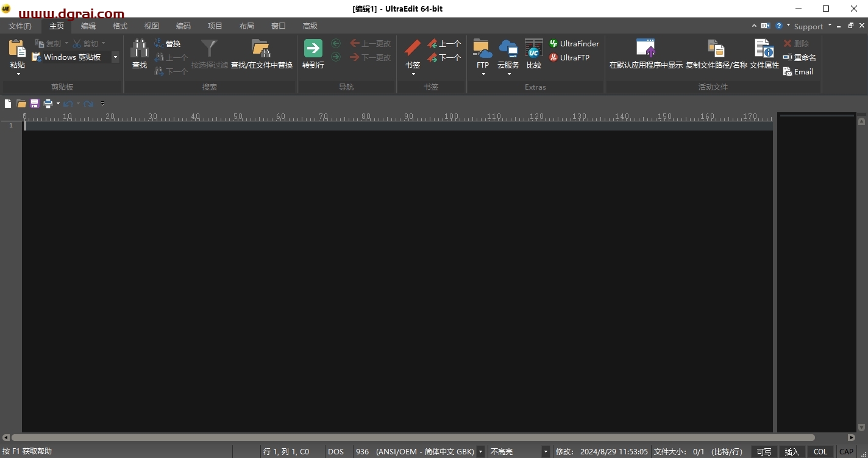
Task: Toggle COL column mode in status bar
Action: click(820, 452)
